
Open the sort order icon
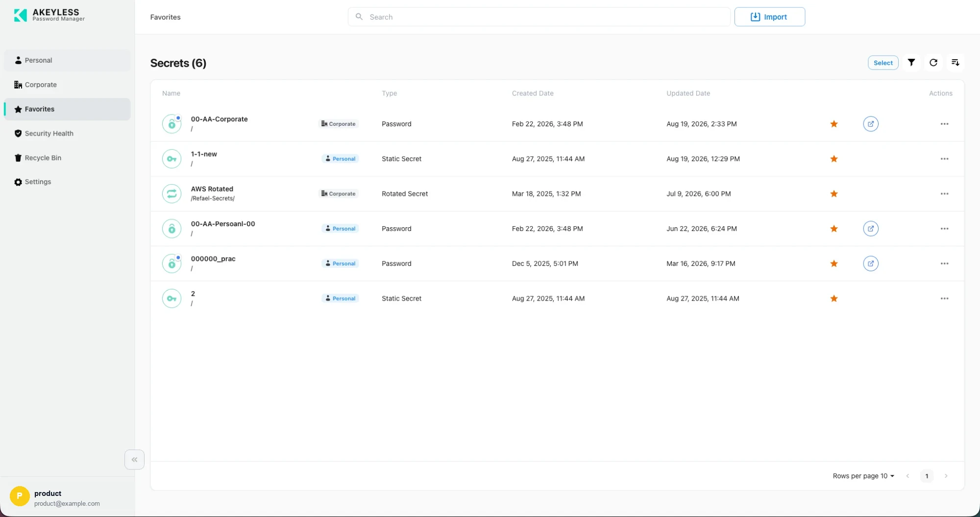click(x=955, y=63)
